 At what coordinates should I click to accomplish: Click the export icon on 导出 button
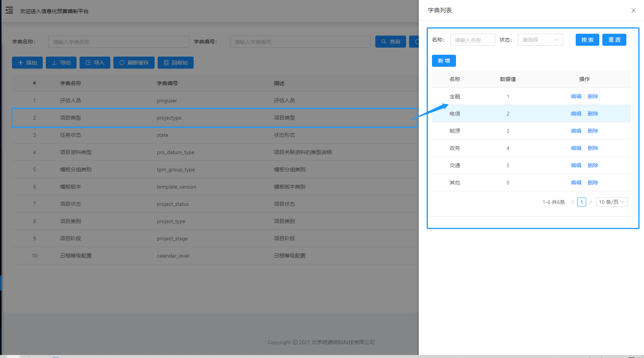coord(53,63)
